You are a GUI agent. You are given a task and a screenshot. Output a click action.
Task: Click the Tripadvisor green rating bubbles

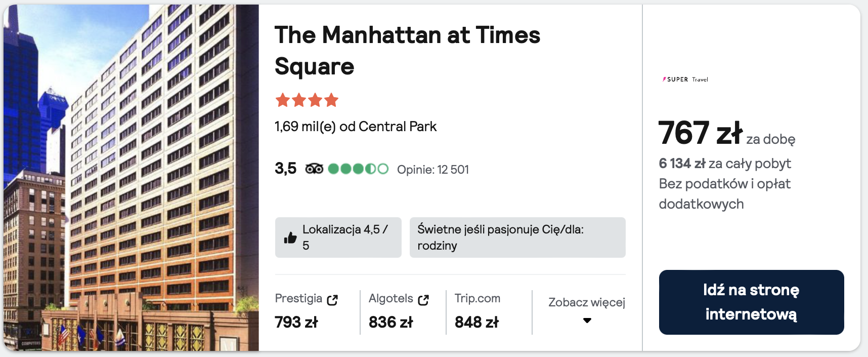pos(358,169)
